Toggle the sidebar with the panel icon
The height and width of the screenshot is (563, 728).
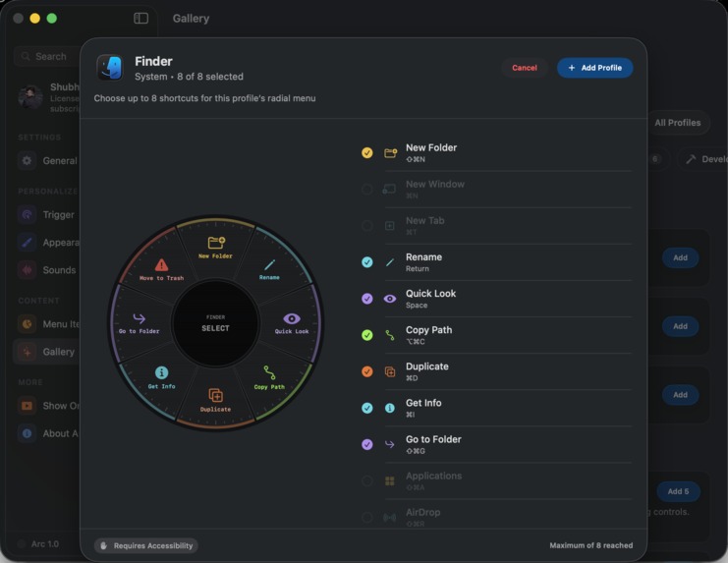pyautogui.click(x=141, y=18)
